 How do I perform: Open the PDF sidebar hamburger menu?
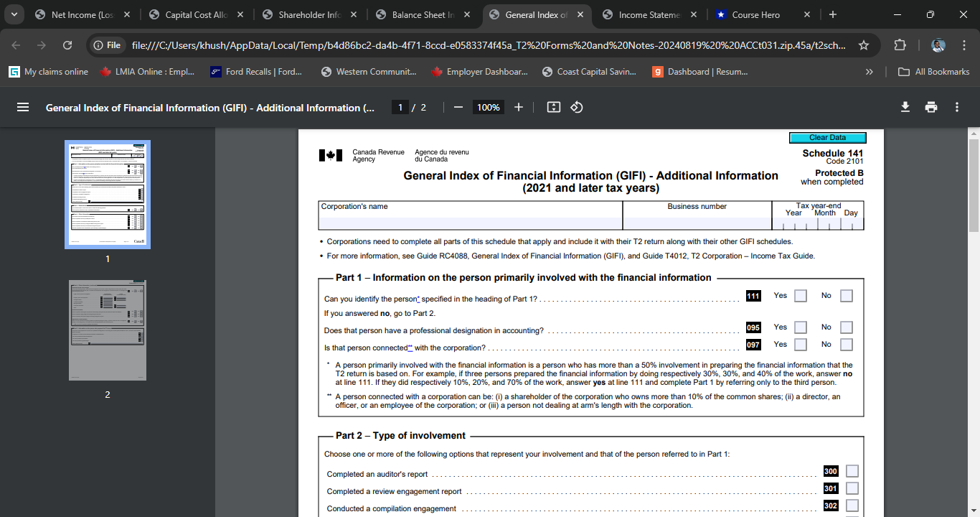coord(23,106)
